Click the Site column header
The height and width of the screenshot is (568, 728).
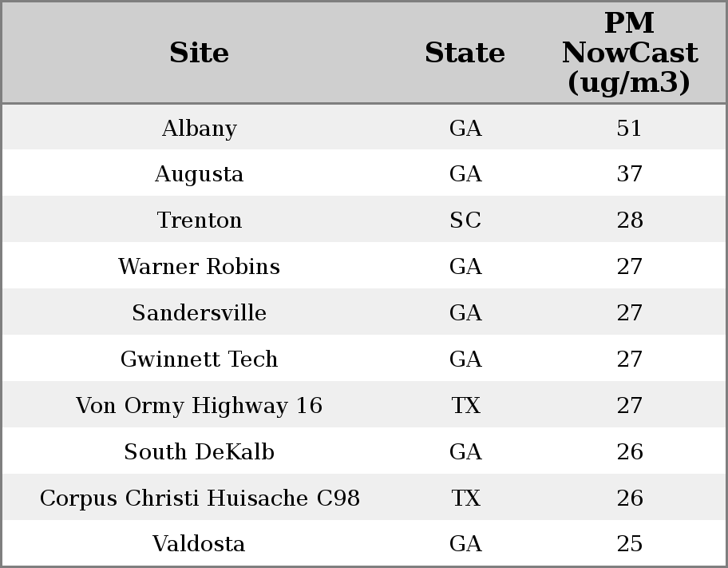(x=199, y=54)
